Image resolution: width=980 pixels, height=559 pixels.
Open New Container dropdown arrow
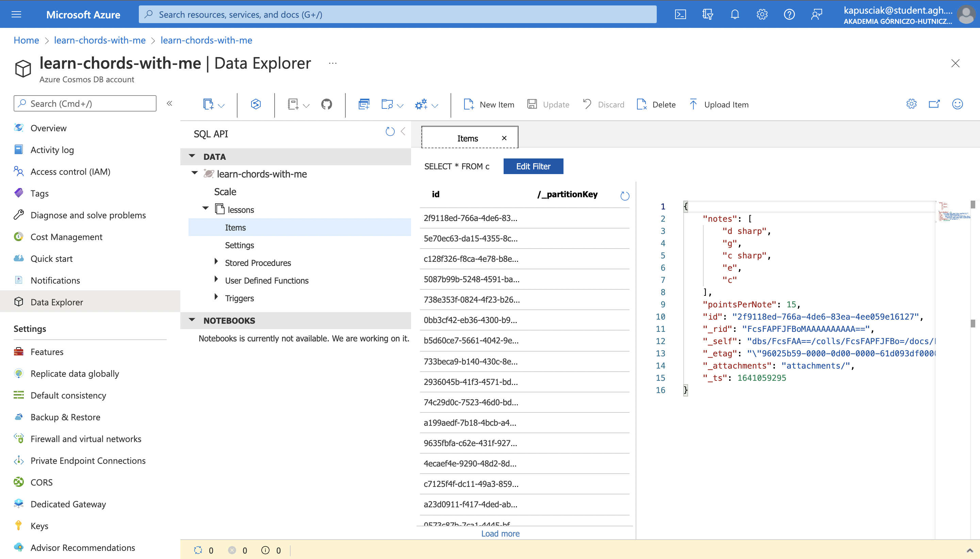click(221, 106)
